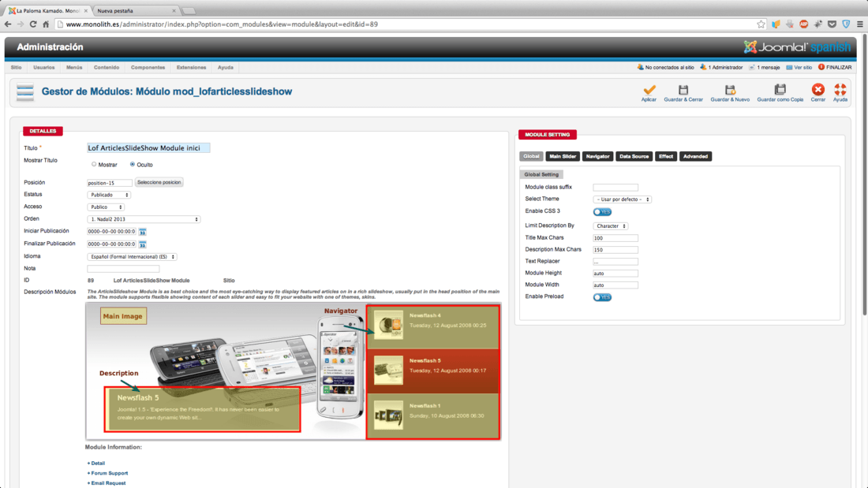Open the Usuarios menu
The width and height of the screenshot is (868, 488).
pyautogui.click(x=43, y=68)
